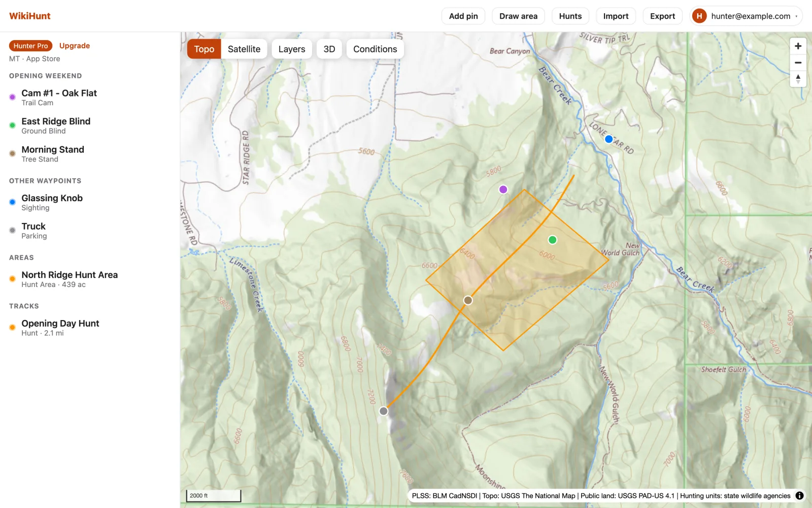
Task: Toggle 3D map view
Action: [329, 49]
